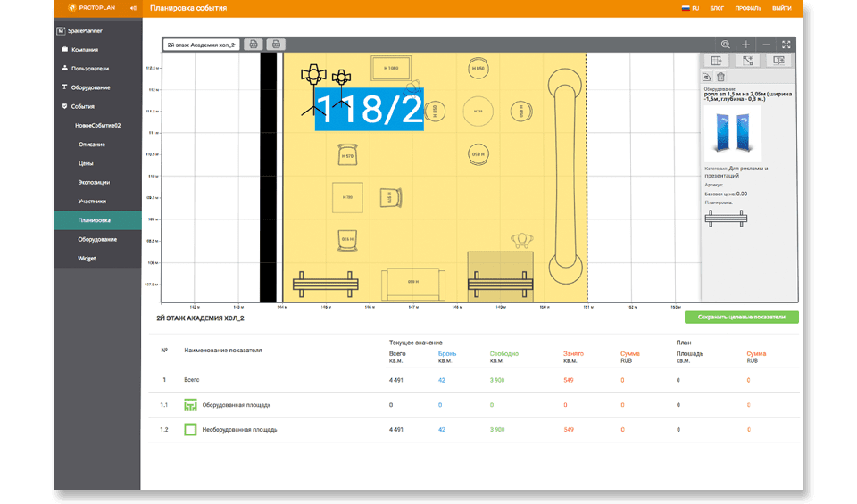Screen dimensions: 857x504
Task: Collapse the sidebar with the arrow icon
Action: (x=133, y=8)
